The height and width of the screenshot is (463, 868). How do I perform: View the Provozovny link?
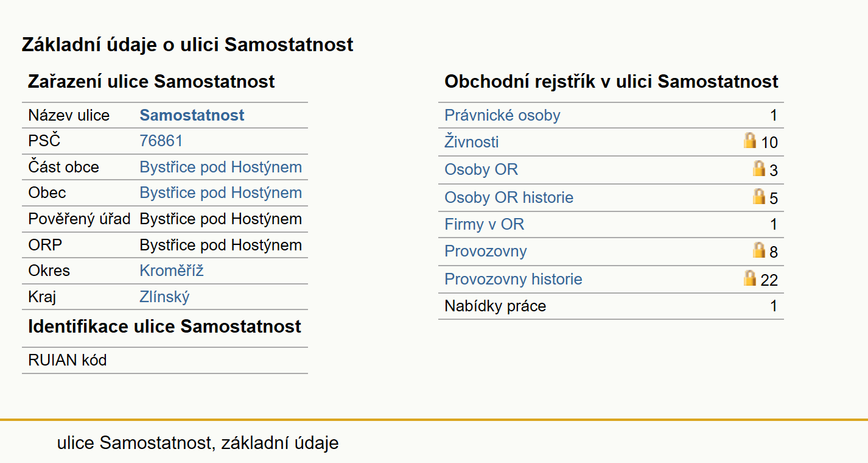[x=485, y=251]
